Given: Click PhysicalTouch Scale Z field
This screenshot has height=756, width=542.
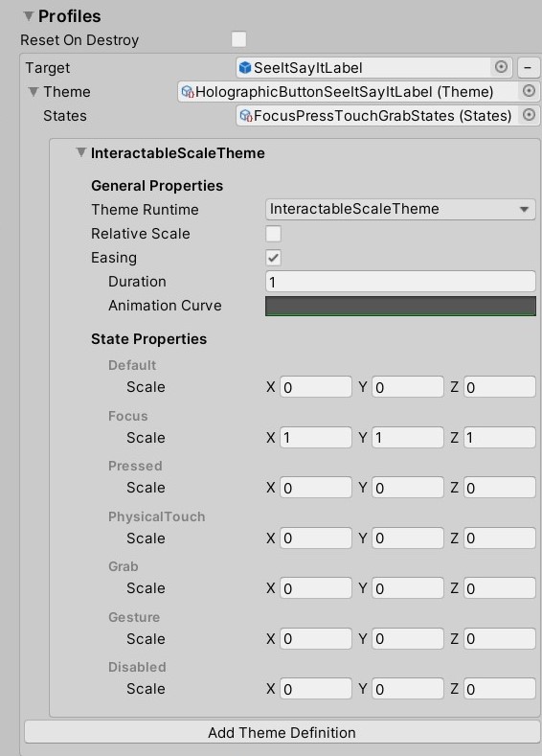Looking at the screenshot, I should pos(500,538).
